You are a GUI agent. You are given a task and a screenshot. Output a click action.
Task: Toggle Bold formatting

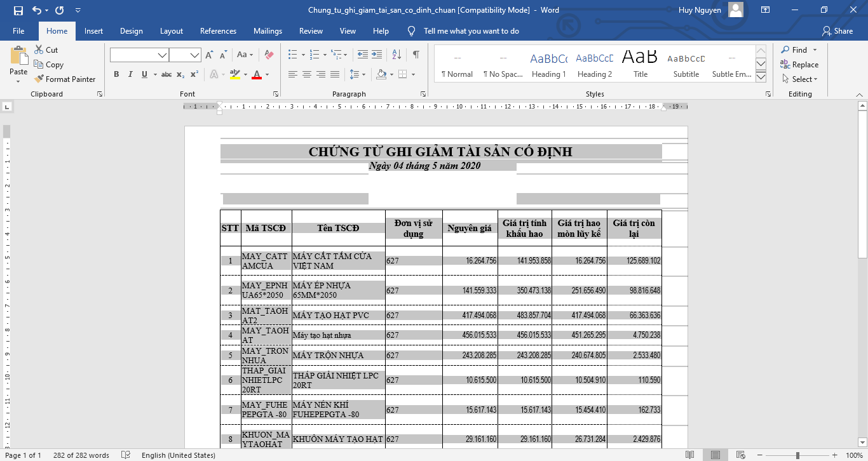(x=116, y=74)
